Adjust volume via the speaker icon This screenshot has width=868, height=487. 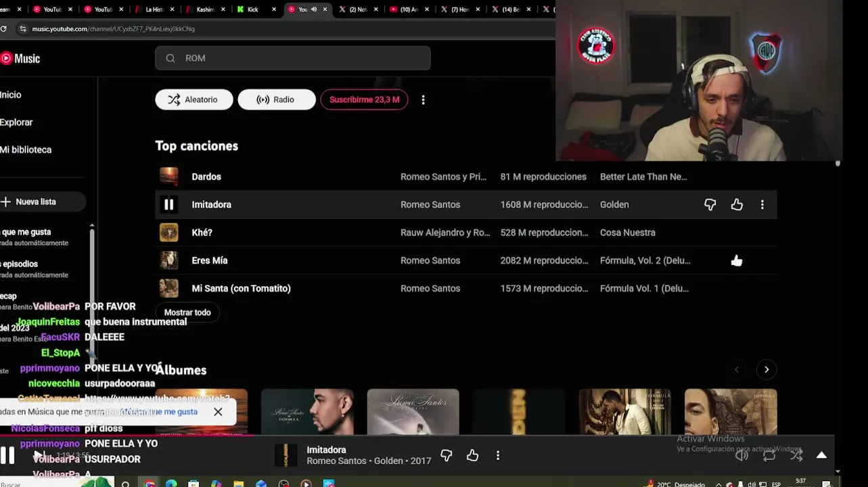pos(742,455)
